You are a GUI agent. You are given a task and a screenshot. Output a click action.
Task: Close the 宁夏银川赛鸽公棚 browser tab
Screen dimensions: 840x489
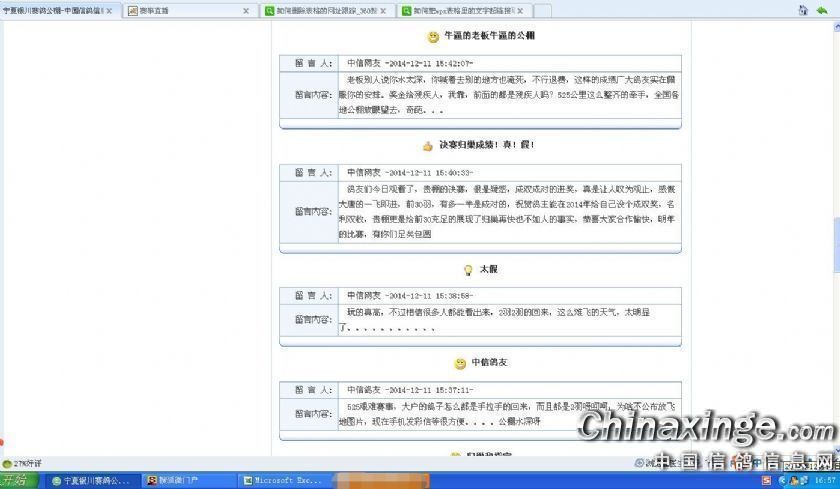pyautogui.click(x=109, y=10)
